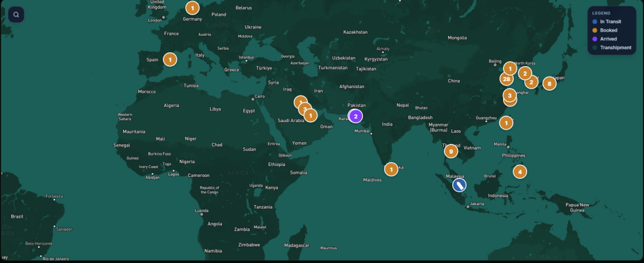Viewport: 644px width, 263px height.
Task: Click the Maldives map label
Action: point(372,180)
